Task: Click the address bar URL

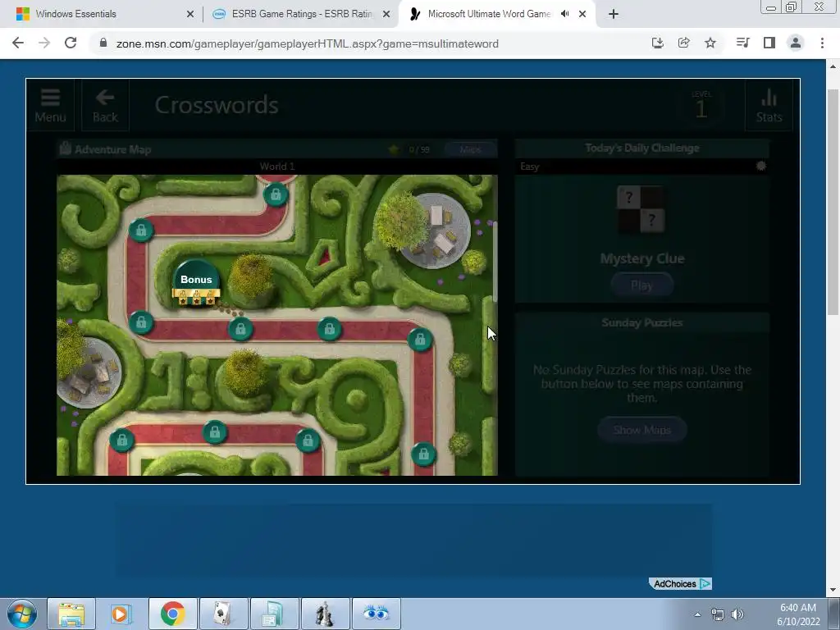Action: [307, 43]
